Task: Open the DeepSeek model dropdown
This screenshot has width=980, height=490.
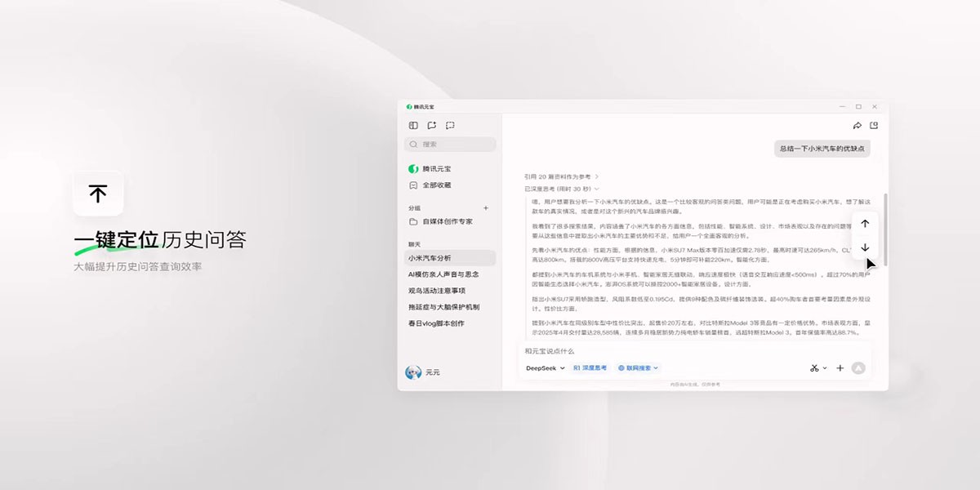Action: pyautogui.click(x=546, y=368)
